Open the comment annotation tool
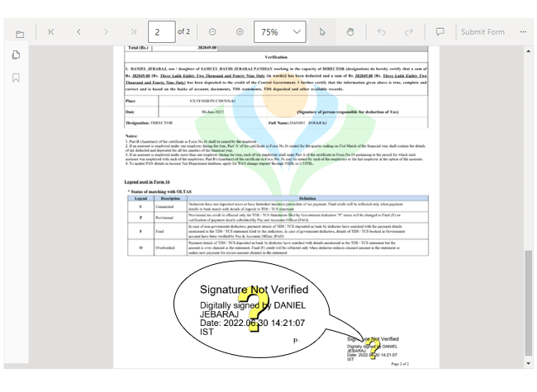 tap(440, 32)
